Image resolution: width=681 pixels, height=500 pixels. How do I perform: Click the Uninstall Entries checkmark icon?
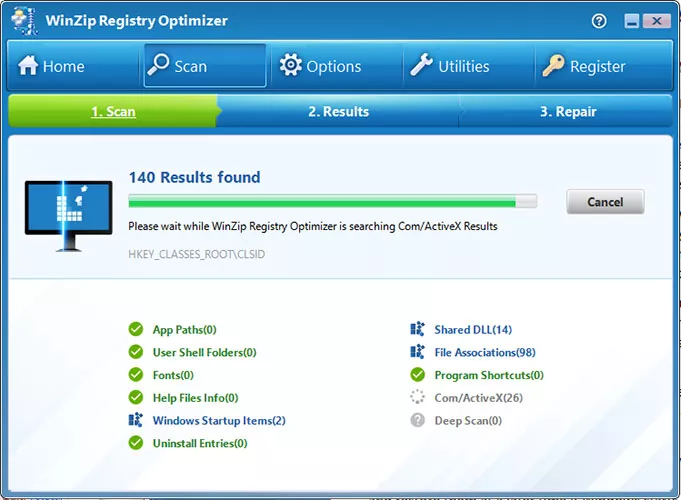pos(136,443)
